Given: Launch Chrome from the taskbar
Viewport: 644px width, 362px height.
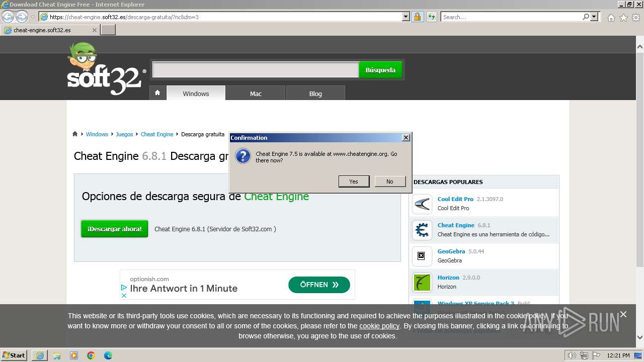Looking at the screenshot, I should [91, 355].
